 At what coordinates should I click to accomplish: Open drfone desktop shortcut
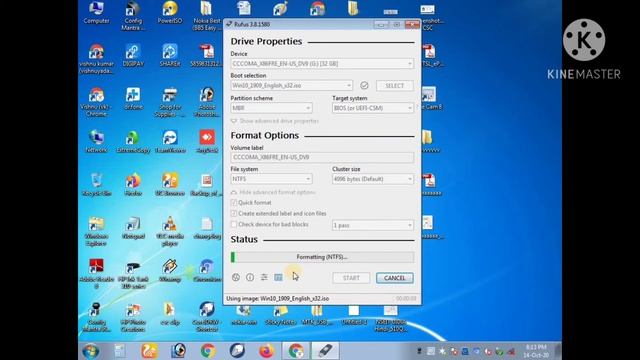coord(133,99)
